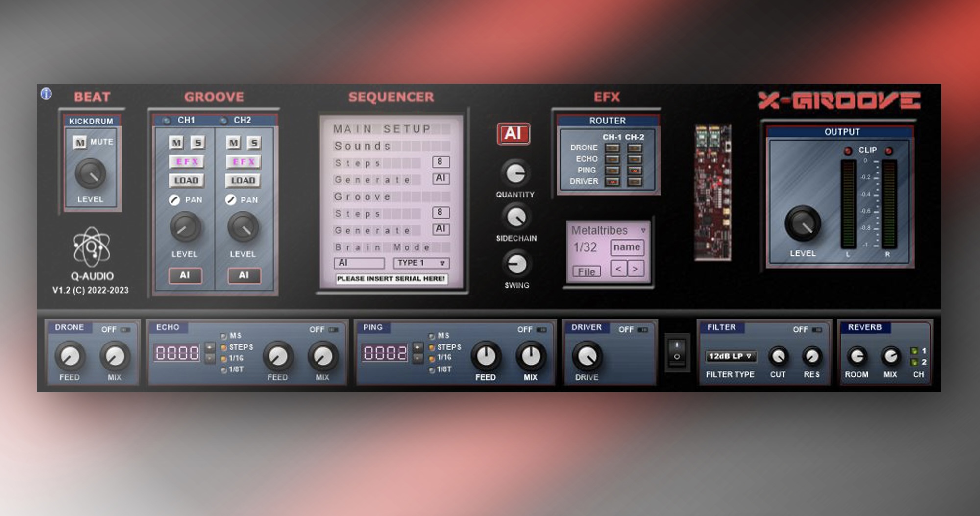Mute CH2 with its M button
The image size is (980, 516).
tap(234, 143)
